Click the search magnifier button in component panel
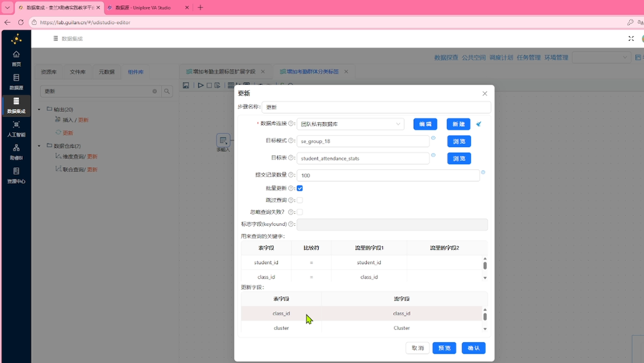This screenshot has width=644, height=363. coord(167,91)
